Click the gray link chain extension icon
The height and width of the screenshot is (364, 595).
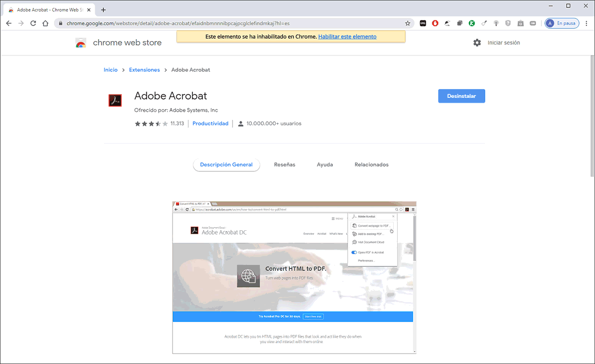pos(533,23)
